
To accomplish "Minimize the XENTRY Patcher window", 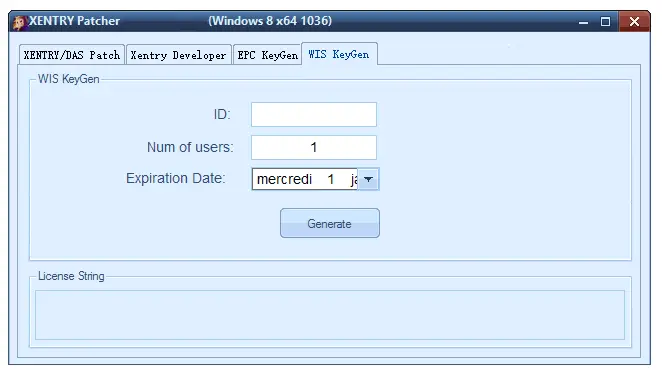I will click(583, 22).
